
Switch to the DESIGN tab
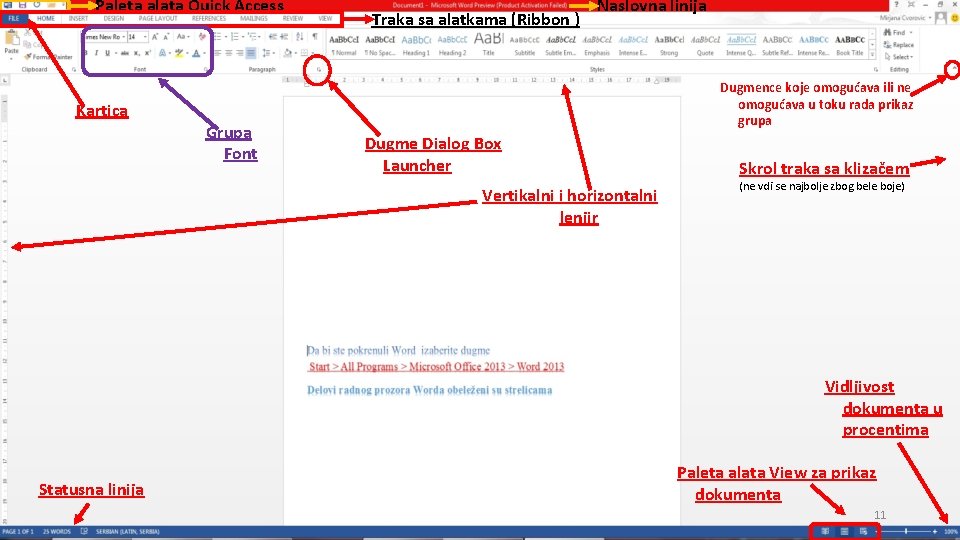113,18
